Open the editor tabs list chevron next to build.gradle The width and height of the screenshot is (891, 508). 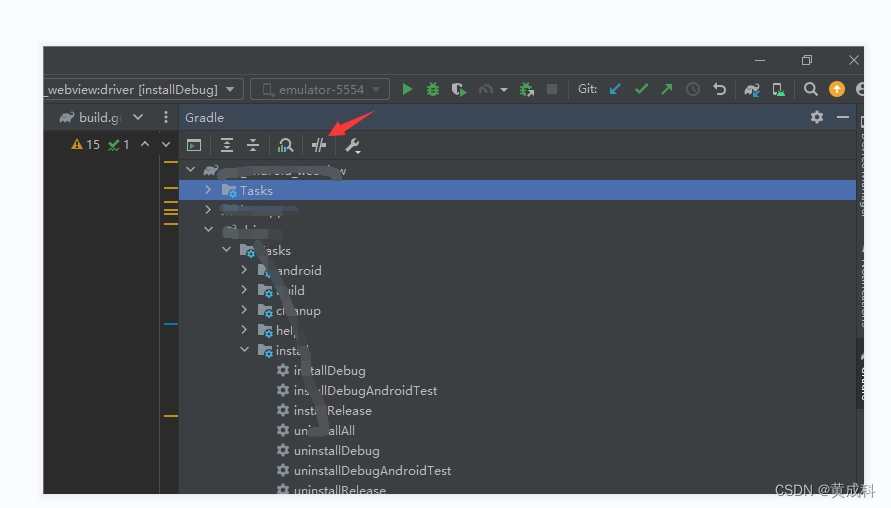[138, 117]
